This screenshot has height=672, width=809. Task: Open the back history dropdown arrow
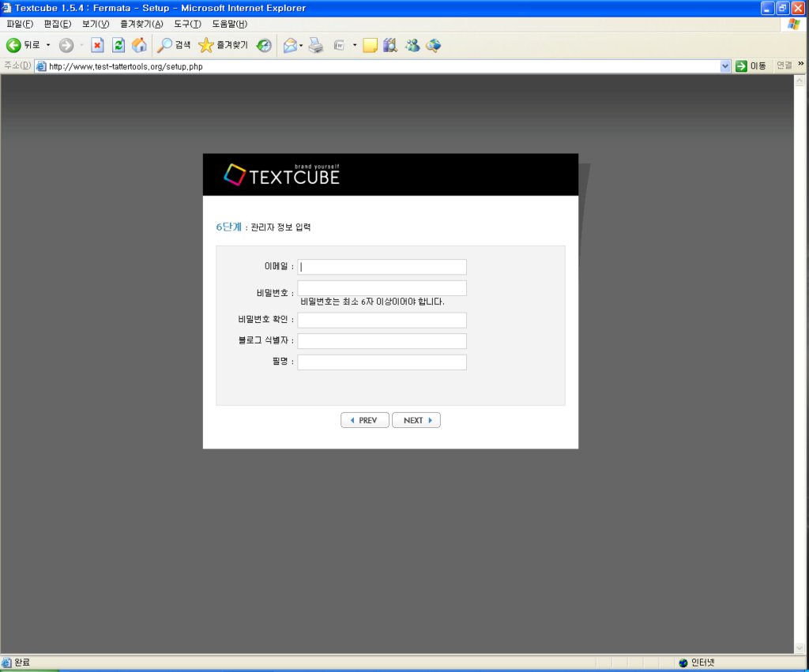click(x=48, y=45)
